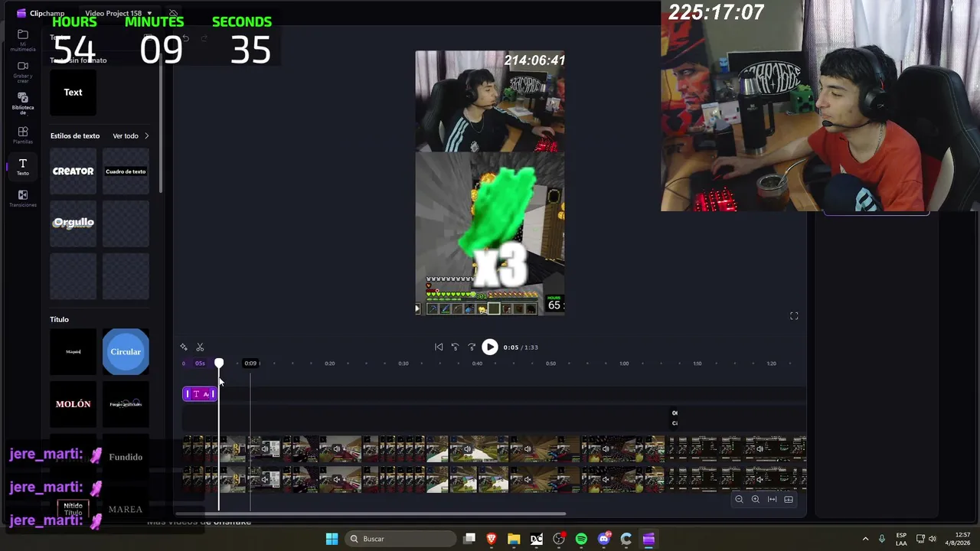Select the Circular title style
This screenshot has width=980, height=551.
[x=126, y=352]
